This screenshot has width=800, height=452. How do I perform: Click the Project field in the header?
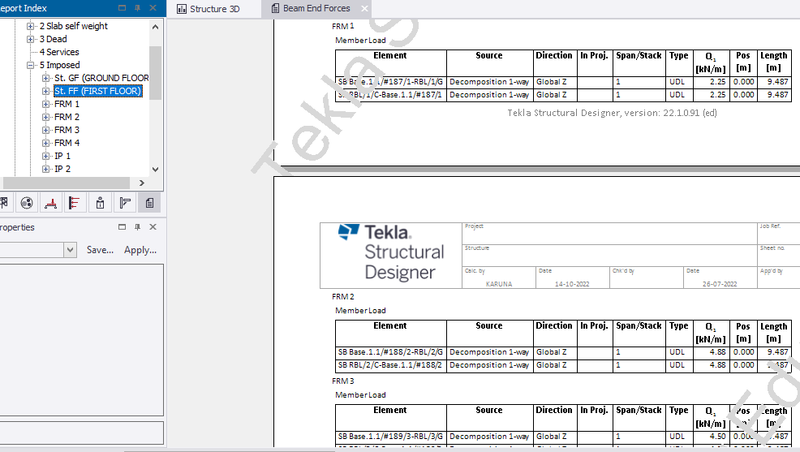click(x=610, y=234)
